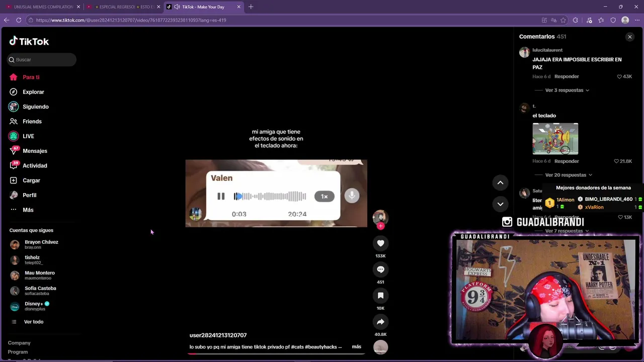Switch to ESPECIAL REGRESO tab
The height and width of the screenshot is (362, 644).
124,7
